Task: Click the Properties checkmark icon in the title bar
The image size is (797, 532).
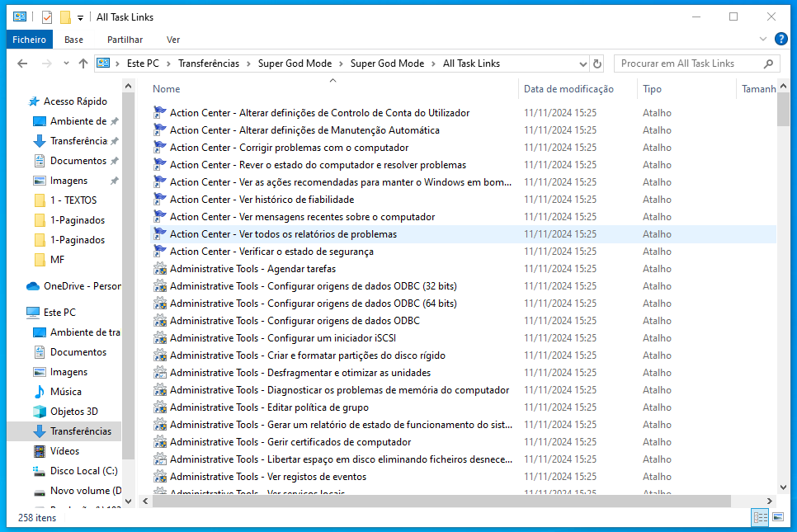Action: (47, 17)
